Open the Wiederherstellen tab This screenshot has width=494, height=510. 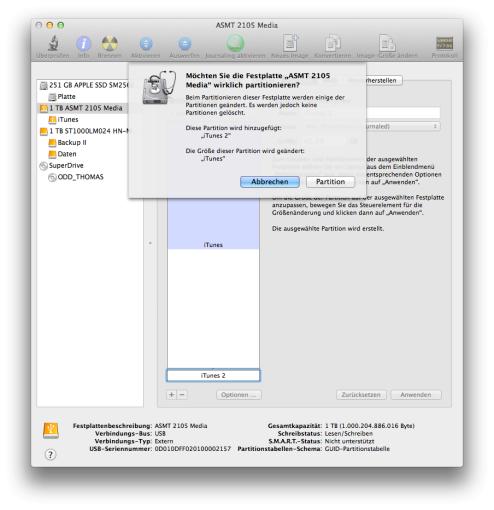[x=383, y=80]
